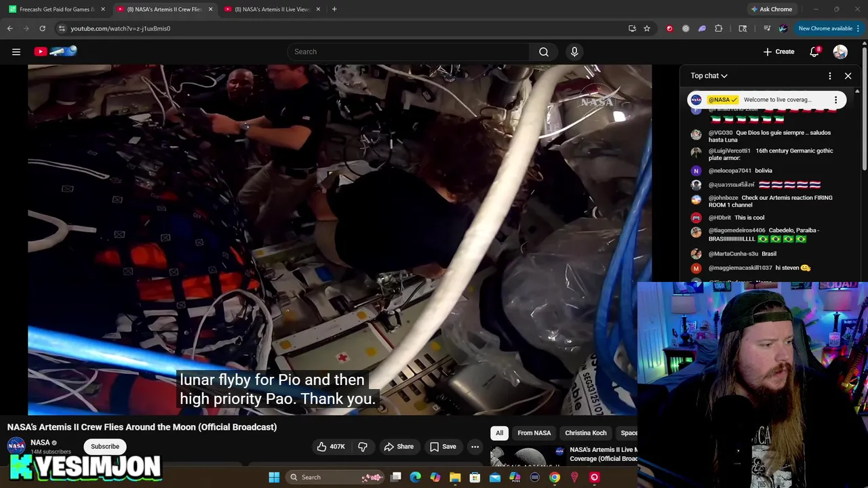This screenshot has height=488, width=868.
Task: Open the NASA channel avatar
Action: click(x=16, y=446)
